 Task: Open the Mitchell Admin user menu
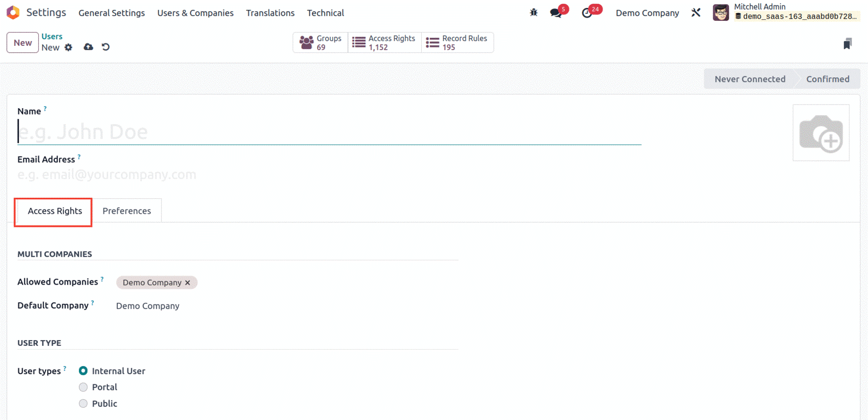(786, 12)
